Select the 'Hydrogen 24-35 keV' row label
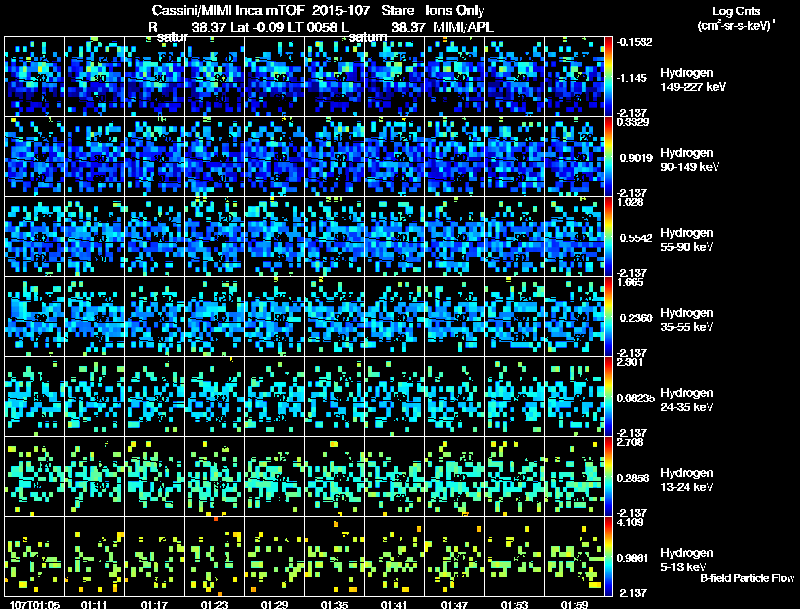This screenshot has width=800, height=609. pos(687,400)
